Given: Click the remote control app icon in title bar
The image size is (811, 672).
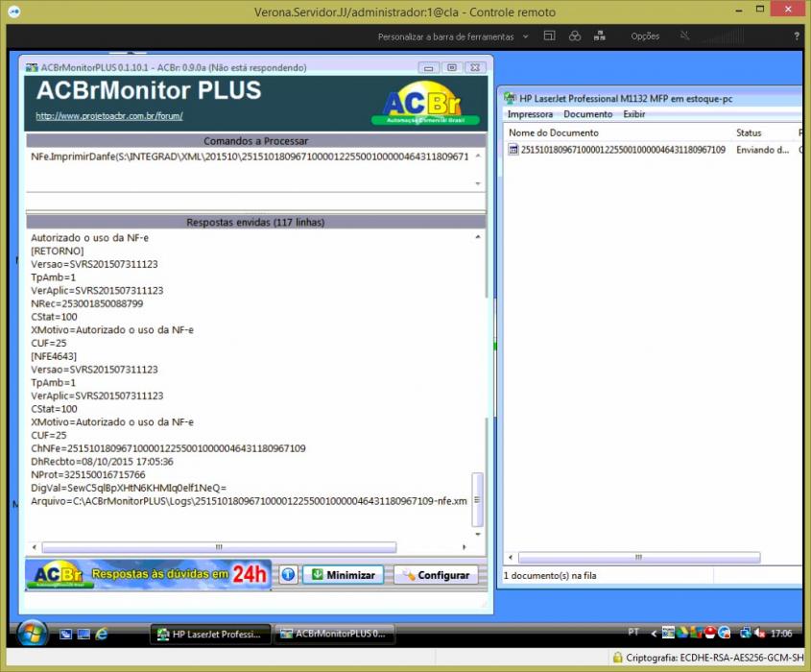Looking at the screenshot, I should pos(14,12).
